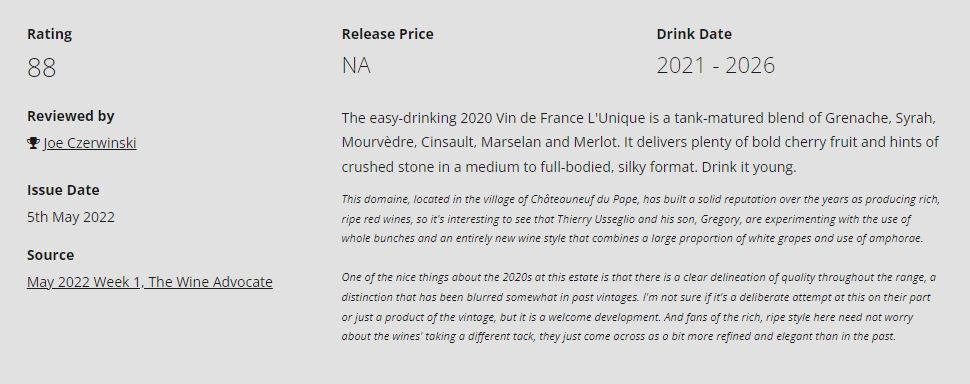Click the Source label
Screen dimensions: 970x384
click(50, 255)
